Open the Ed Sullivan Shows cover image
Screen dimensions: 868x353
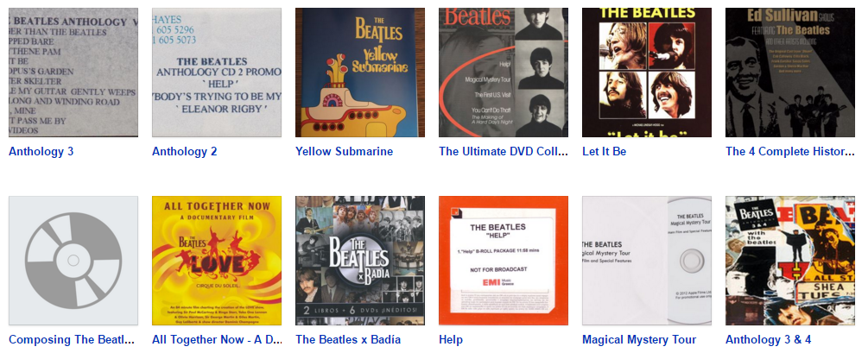point(790,72)
